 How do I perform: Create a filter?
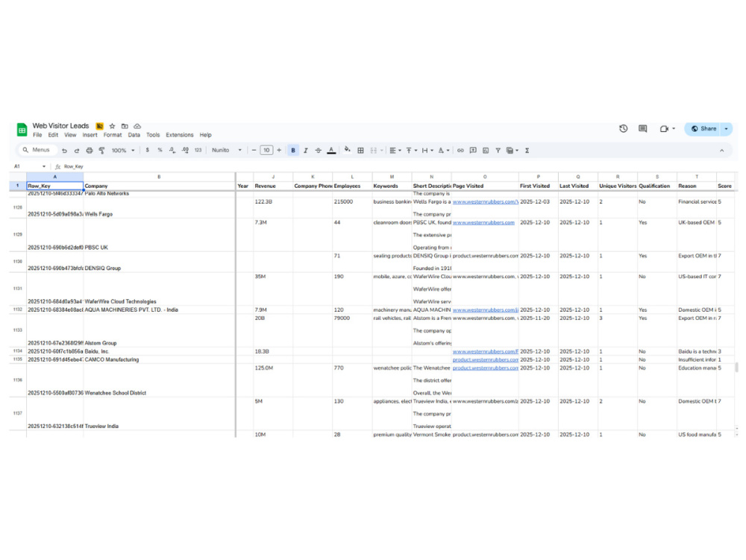tap(498, 150)
